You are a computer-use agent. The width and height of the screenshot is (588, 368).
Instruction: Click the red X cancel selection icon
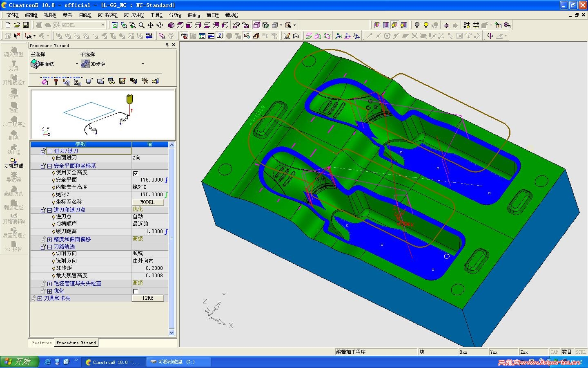click(17, 36)
